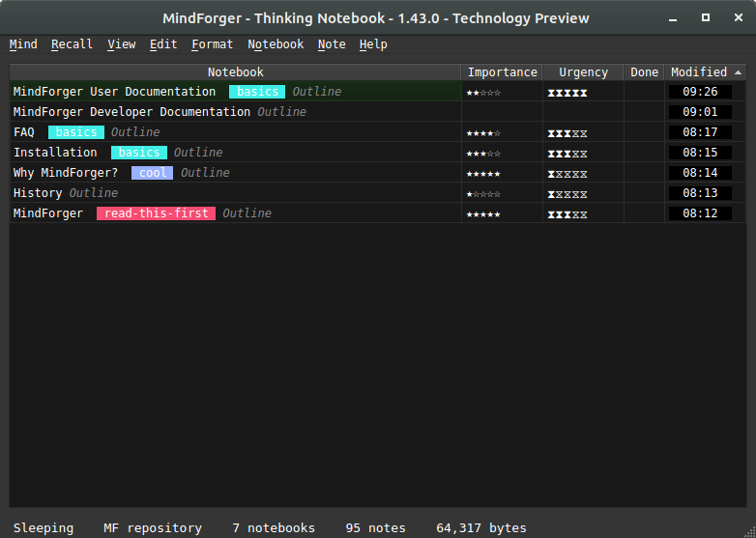756x538 pixels.
Task: Click urgency hourglasses for Why MindForger?
Action: point(567,174)
